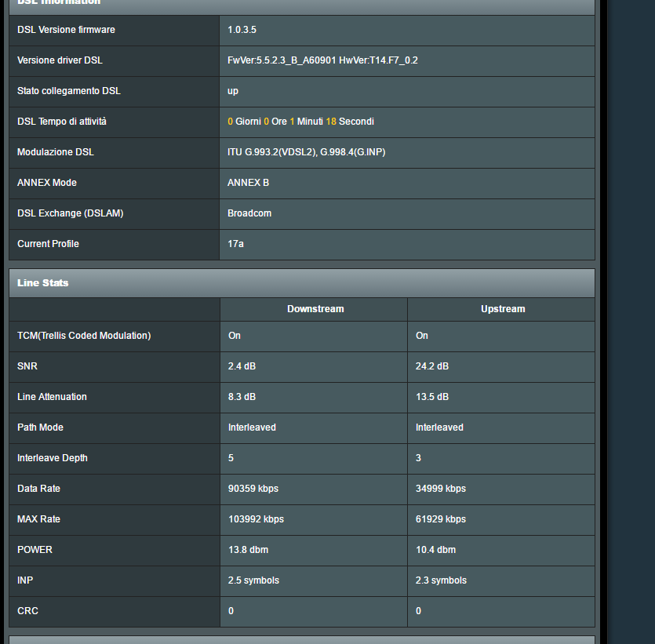This screenshot has height=644, width=655.
Task: Select the DSLAM value 'Broadcom'
Action: tap(249, 213)
